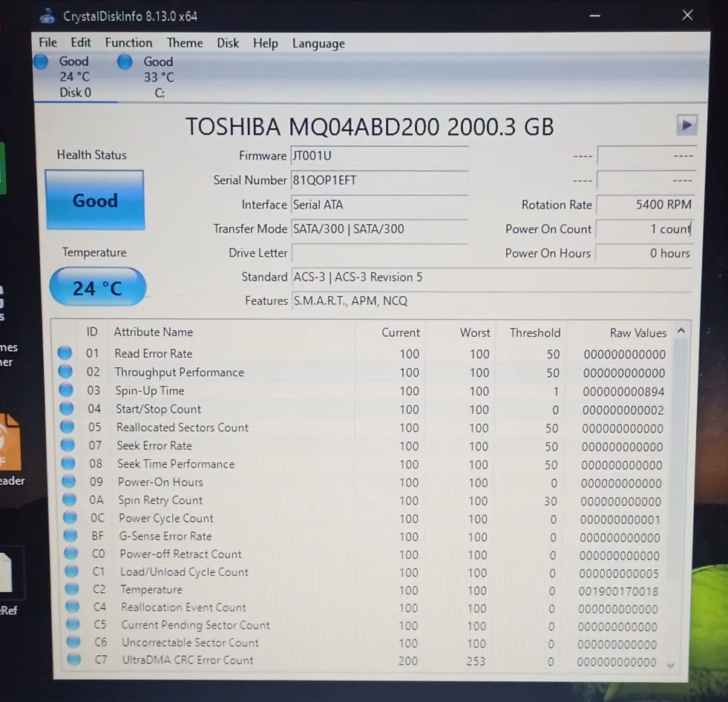Select the UltraDMA CRC Error Count name
This screenshot has height=702, width=728.
188,660
